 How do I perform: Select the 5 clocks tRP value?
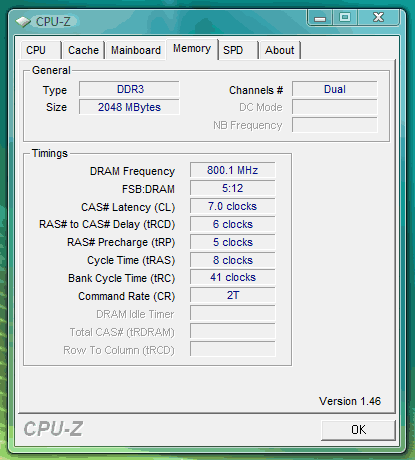click(x=233, y=242)
